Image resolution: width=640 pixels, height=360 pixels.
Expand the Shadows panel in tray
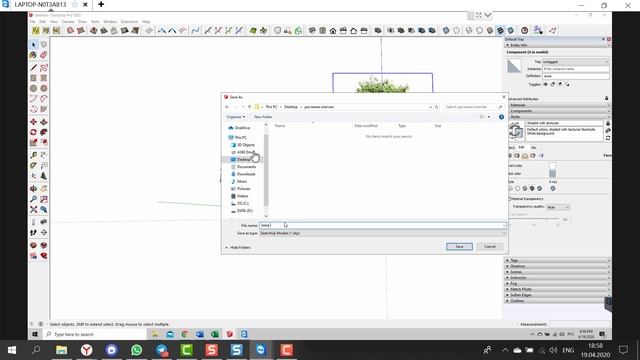558,266
